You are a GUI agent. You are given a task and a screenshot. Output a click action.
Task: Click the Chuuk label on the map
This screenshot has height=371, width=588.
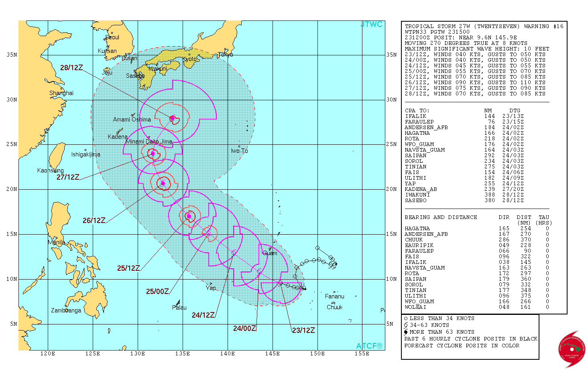335,307
